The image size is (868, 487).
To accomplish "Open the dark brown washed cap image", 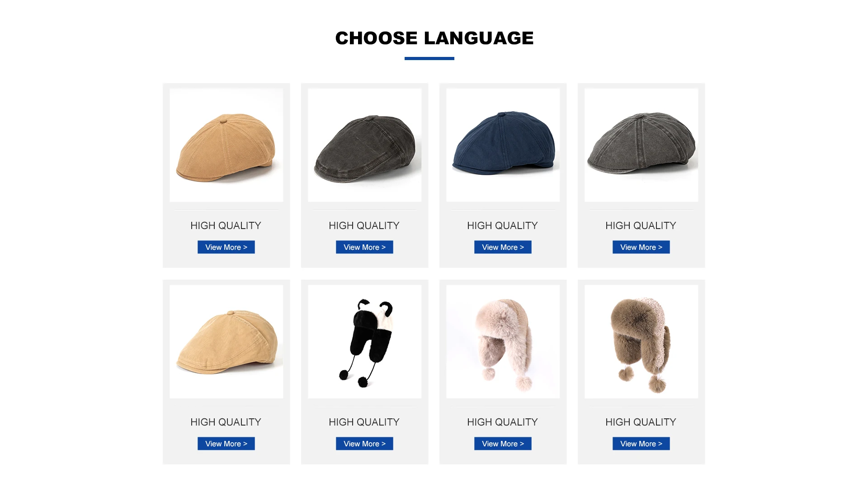I will coord(364,145).
